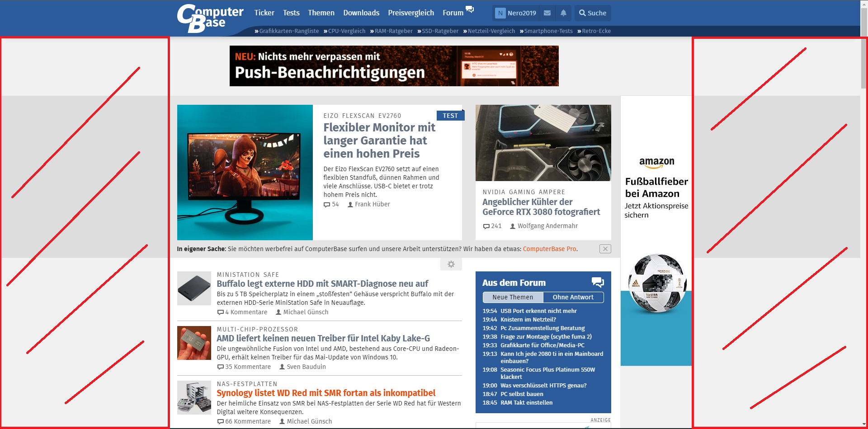Open the Buffalo HDD thumbnail

coord(194,288)
